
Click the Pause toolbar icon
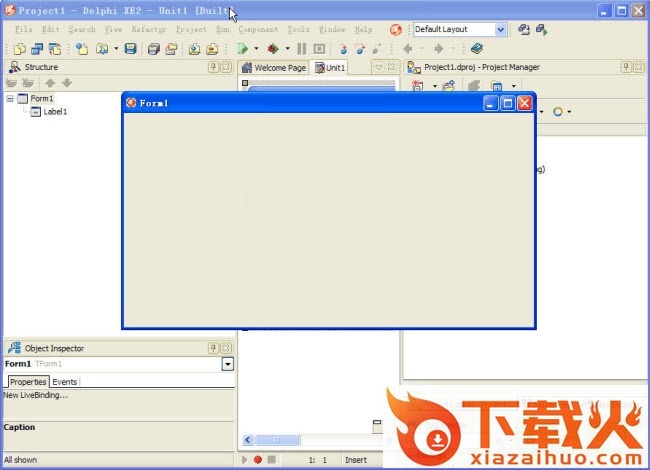[x=302, y=49]
